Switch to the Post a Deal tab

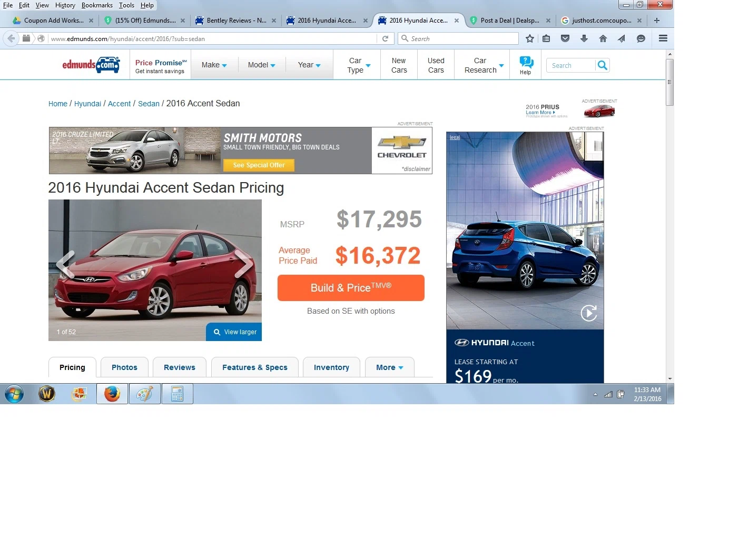point(509,21)
